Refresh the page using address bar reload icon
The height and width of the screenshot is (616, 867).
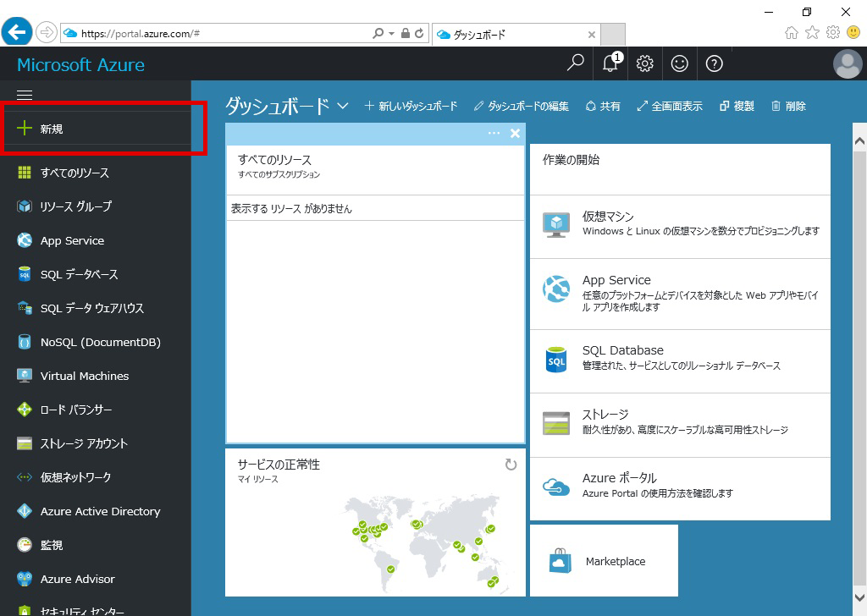pyautogui.click(x=419, y=33)
